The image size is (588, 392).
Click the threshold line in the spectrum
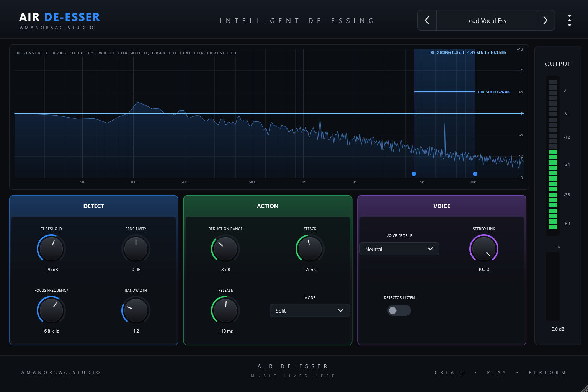pyautogui.click(x=444, y=92)
